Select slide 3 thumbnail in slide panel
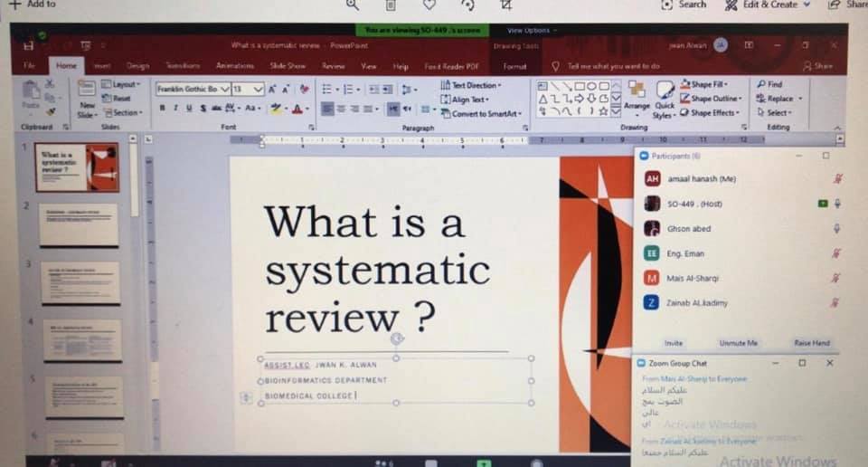868x467 pixels. pos(80,282)
